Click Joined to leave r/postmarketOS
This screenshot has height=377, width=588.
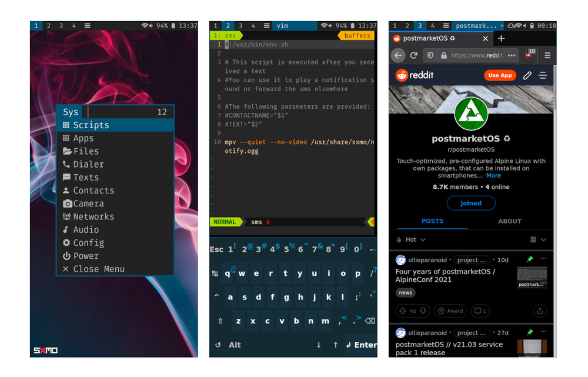(471, 203)
